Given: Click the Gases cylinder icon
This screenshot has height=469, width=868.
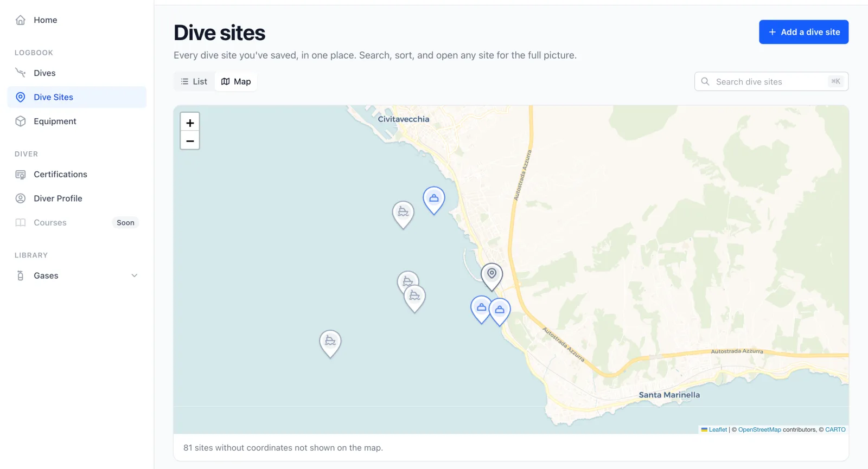Looking at the screenshot, I should pyautogui.click(x=21, y=275).
